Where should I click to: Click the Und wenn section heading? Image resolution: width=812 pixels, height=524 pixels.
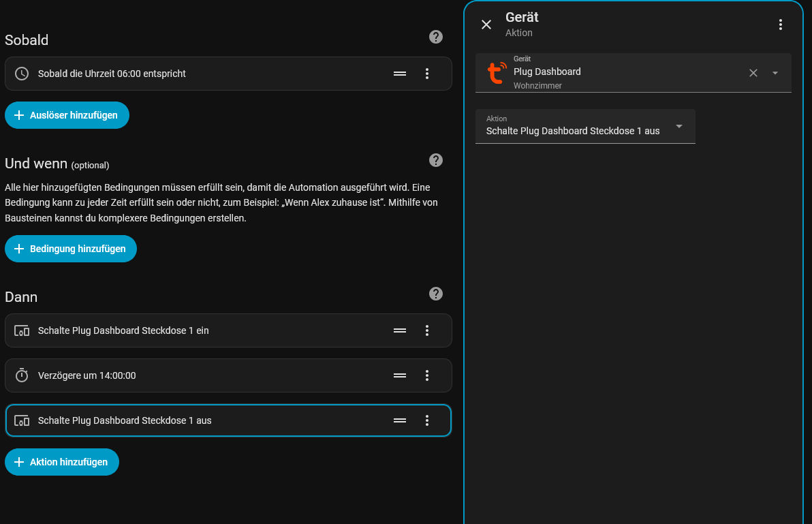tap(36, 164)
